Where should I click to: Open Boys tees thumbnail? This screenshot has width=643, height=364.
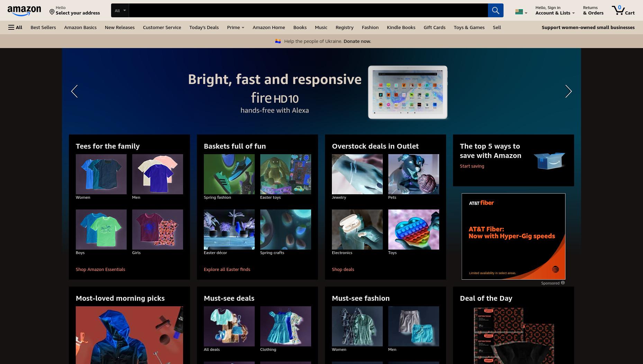101,230
